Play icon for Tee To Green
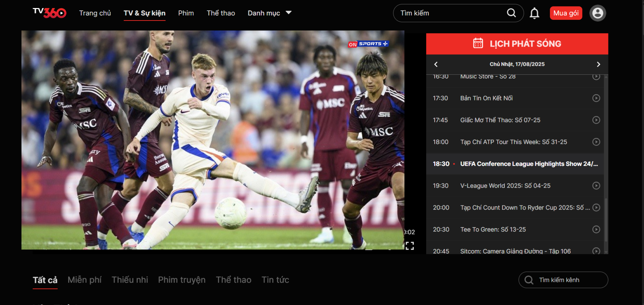The height and width of the screenshot is (305, 644). tap(596, 230)
